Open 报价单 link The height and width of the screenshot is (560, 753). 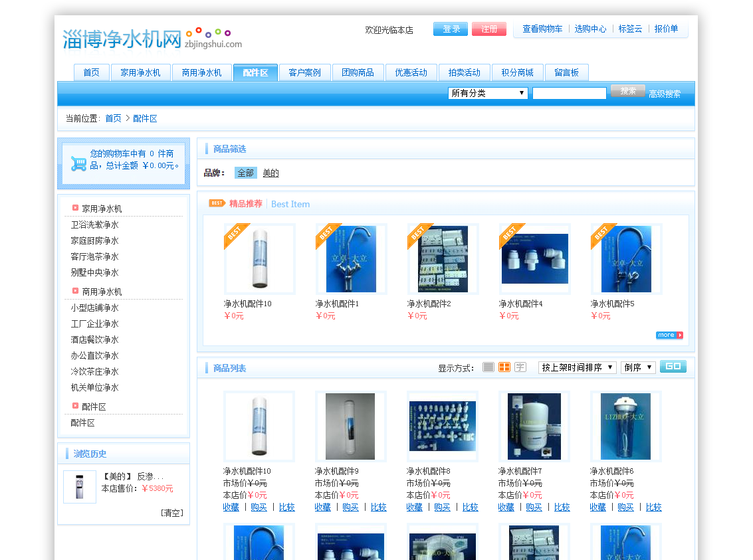(666, 29)
